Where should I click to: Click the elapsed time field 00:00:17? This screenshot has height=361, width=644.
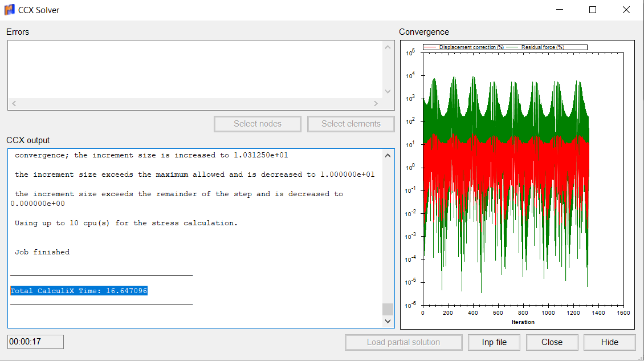(x=36, y=342)
